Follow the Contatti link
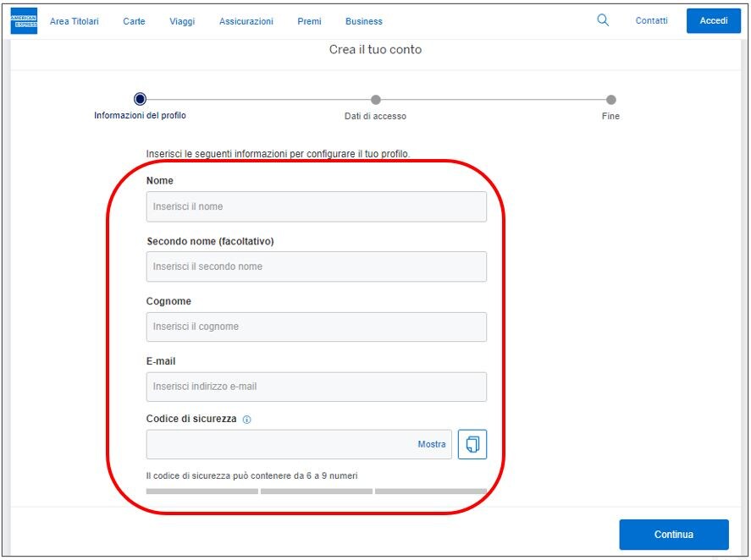The height and width of the screenshot is (560, 751). pos(651,20)
